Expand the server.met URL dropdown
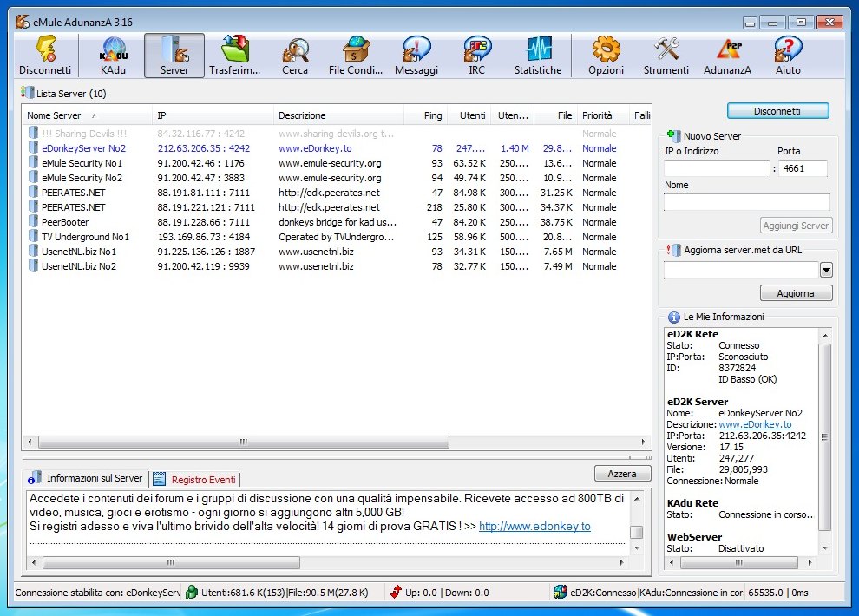 pyautogui.click(x=825, y=271)
